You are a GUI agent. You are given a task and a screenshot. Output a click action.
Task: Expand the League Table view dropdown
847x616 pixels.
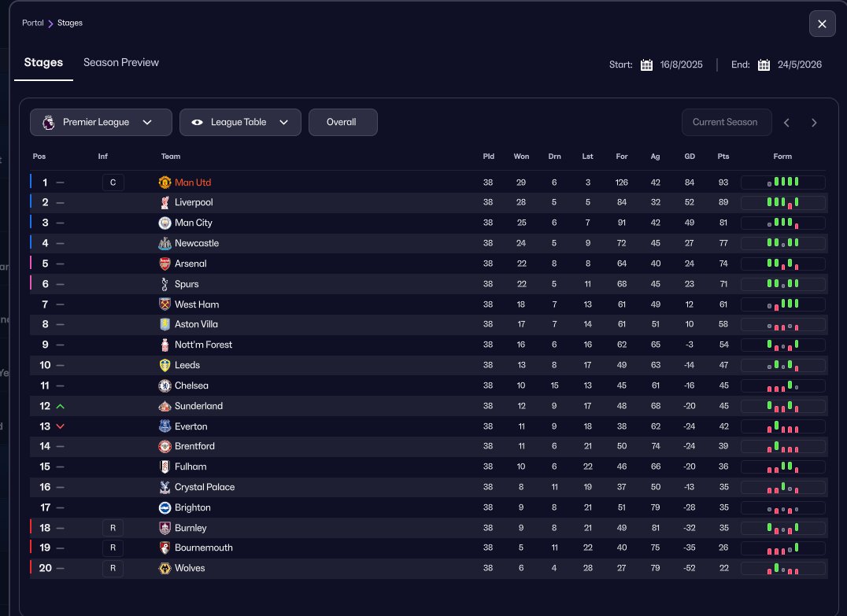point(240,122)
